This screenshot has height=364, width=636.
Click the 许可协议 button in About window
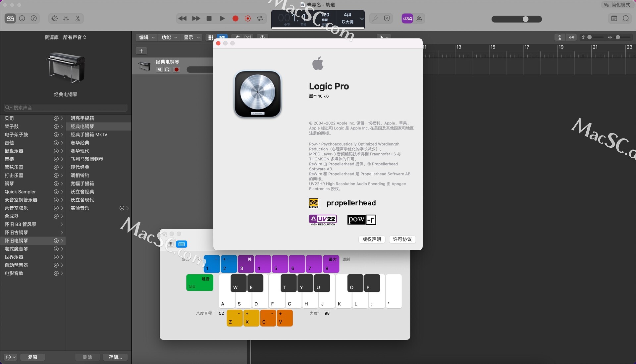(x=402, y=239)
